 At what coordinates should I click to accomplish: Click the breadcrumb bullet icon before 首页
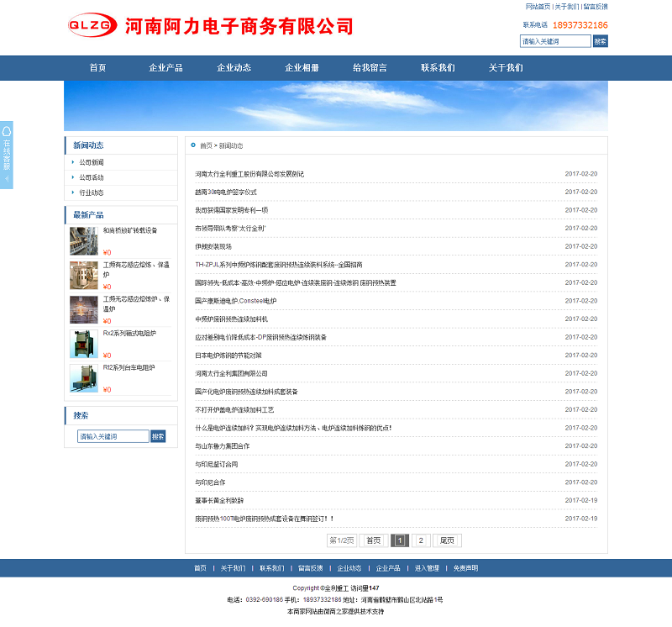pyautogui.click(x=192, y=145)
